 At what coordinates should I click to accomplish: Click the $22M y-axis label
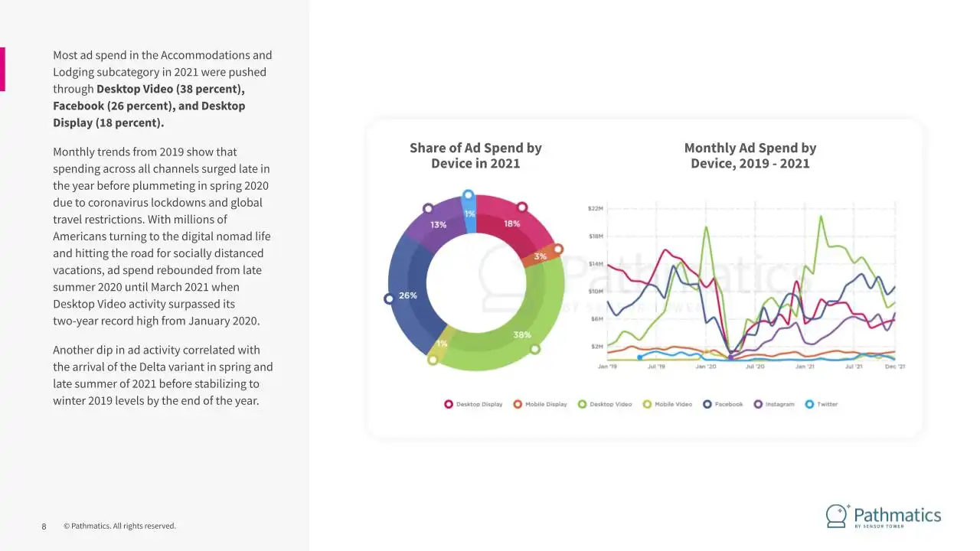[596, 208]
